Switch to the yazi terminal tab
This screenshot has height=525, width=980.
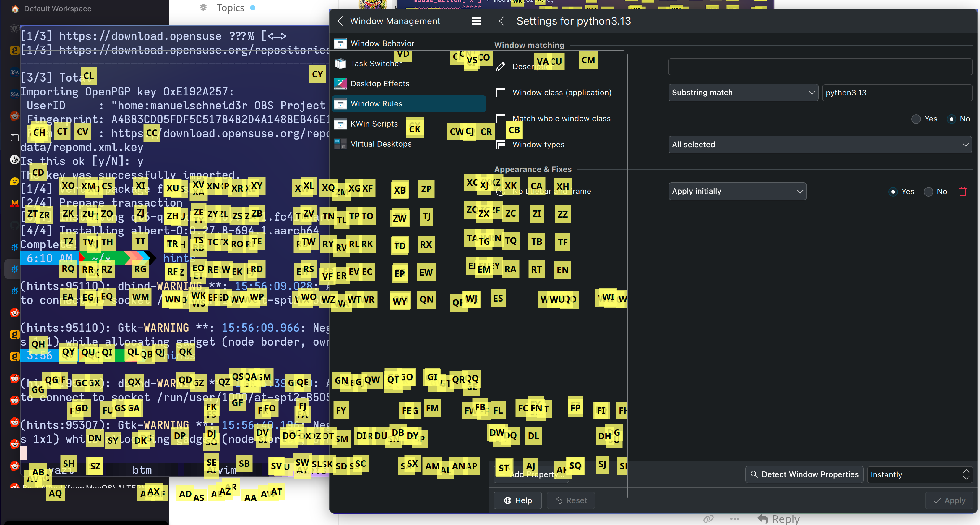(61, 470)
